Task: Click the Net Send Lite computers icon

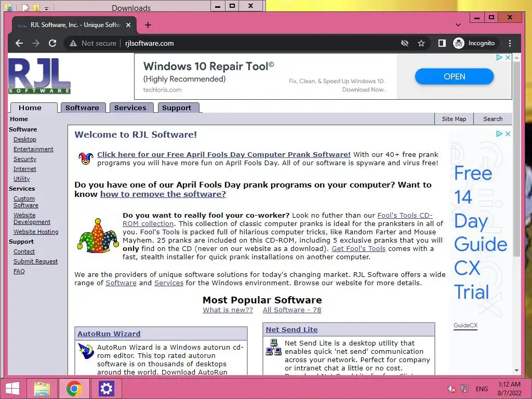Action: pyautogui.click(x=273, y=347)
